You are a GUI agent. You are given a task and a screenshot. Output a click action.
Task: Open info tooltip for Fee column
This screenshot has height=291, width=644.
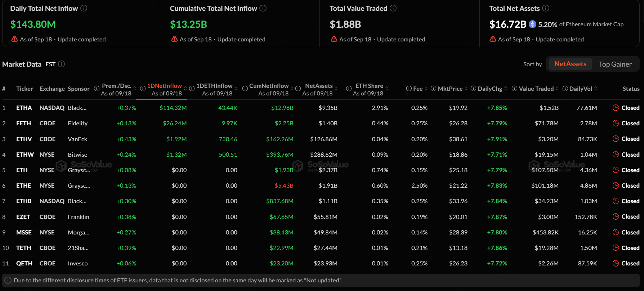pyautogui.click(x=409, y=89)
